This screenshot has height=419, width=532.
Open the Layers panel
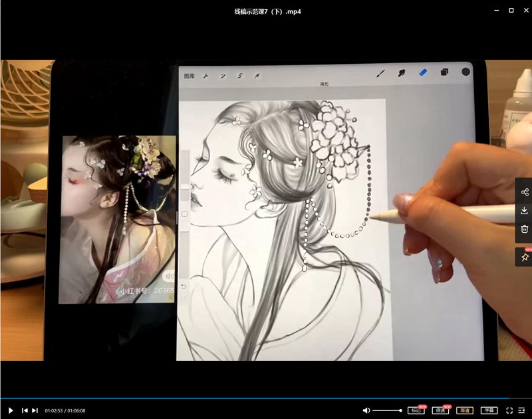click(x=445, y=74)
